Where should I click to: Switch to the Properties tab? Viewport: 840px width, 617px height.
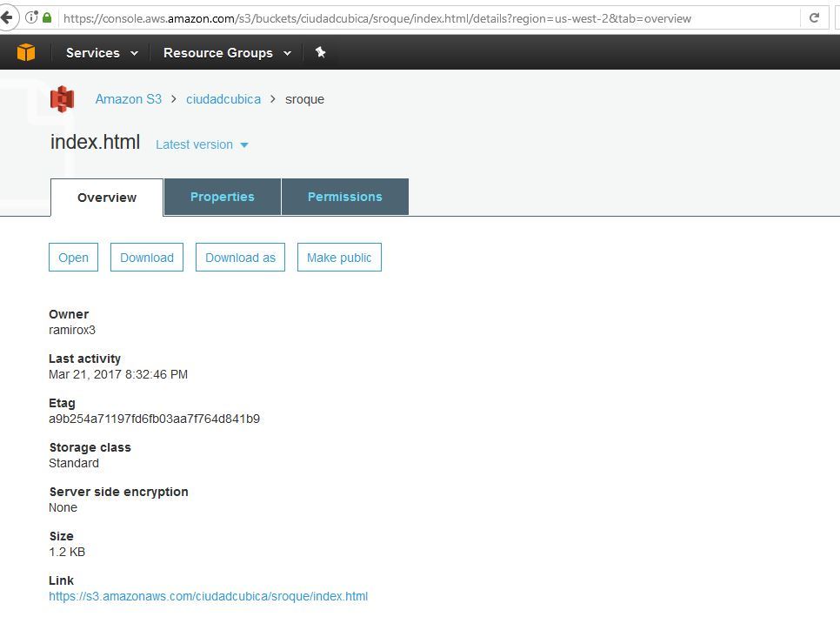[223, 197]
